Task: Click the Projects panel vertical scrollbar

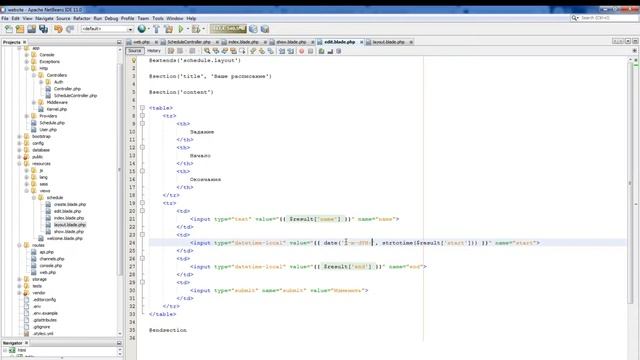Action: (120, 169)
